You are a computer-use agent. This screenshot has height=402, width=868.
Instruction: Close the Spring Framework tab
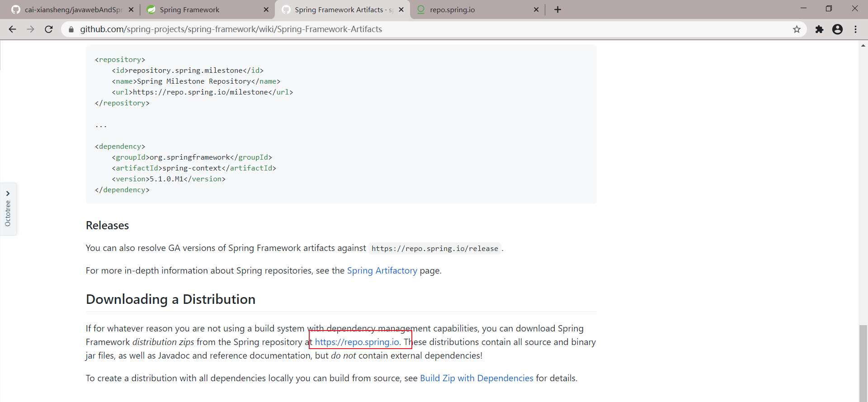[266, 9]
